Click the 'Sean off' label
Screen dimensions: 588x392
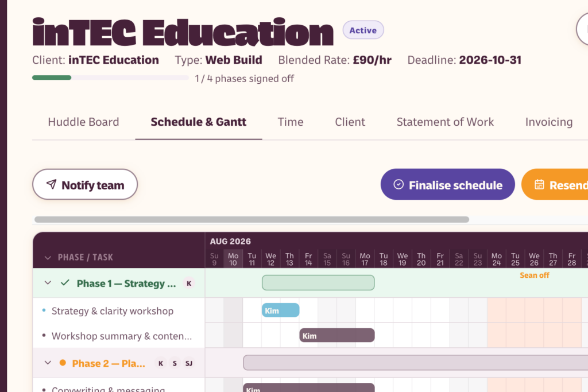535,275
